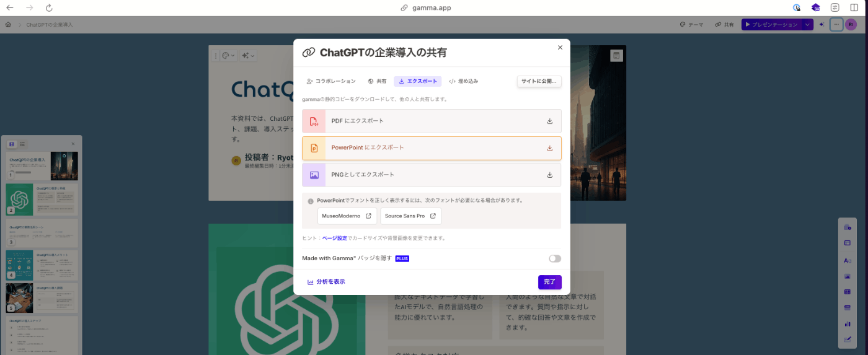Open forms and buttons icon in right toolbar

pyautogui.click(x=848, y=339)
